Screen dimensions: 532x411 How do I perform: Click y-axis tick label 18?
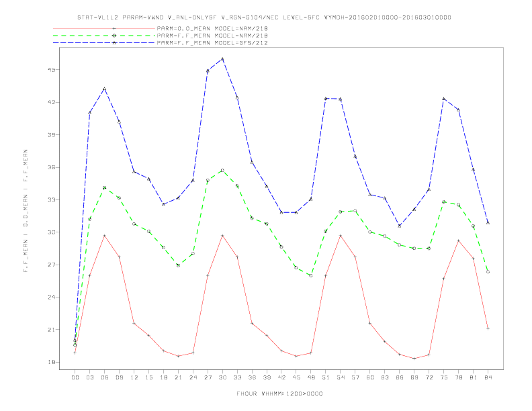51,362
